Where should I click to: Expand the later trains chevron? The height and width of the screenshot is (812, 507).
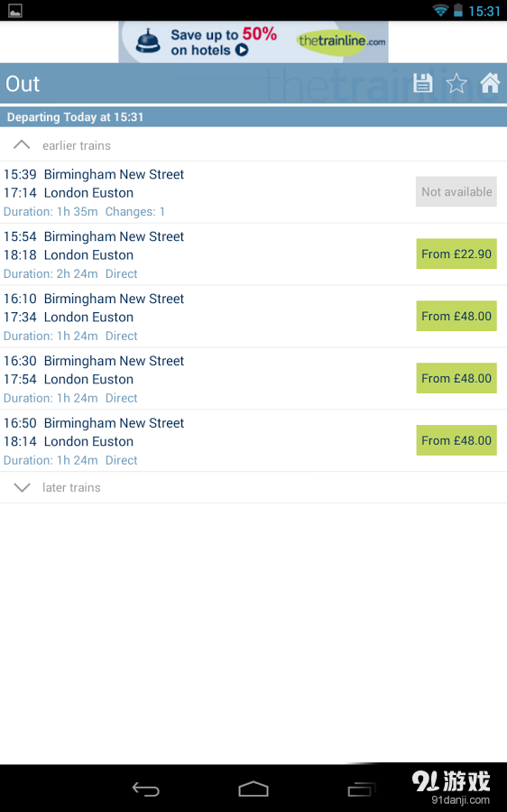coord(22,487)
